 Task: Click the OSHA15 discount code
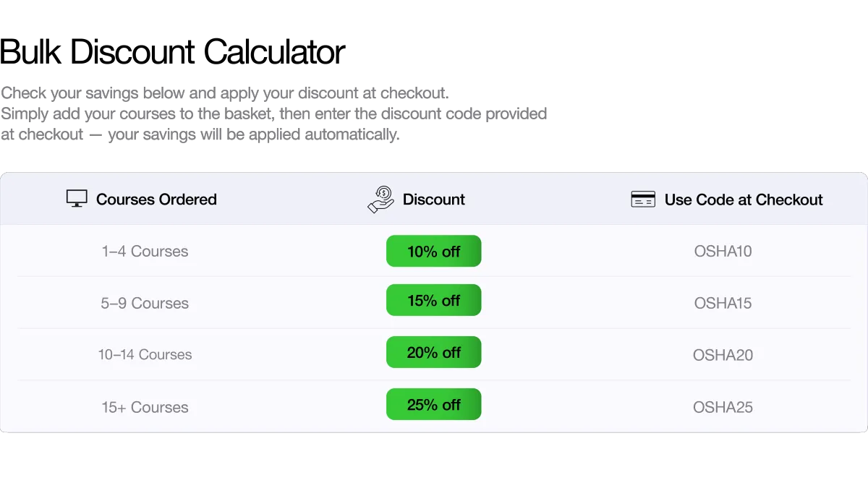tap(723, 303)
